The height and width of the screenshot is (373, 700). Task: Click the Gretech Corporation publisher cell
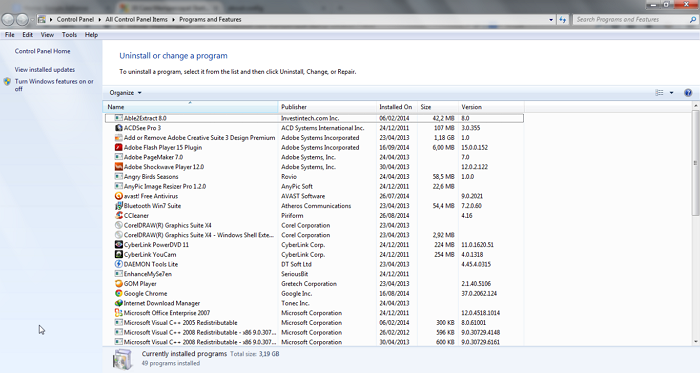point(309,284)
